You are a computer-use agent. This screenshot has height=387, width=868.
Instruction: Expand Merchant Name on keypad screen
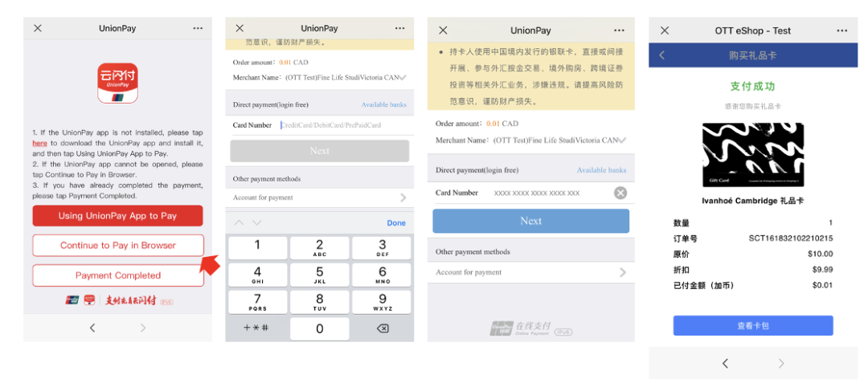point(403,78)
